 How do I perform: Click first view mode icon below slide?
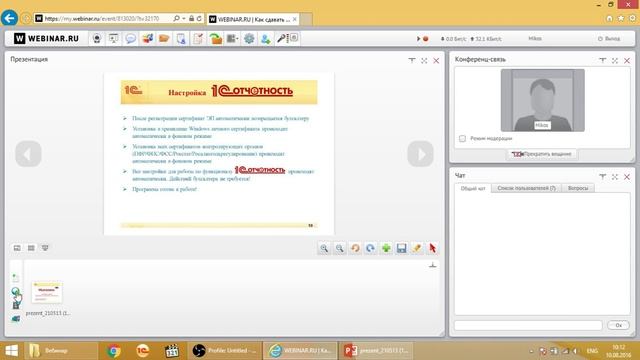tap(17, 248)
